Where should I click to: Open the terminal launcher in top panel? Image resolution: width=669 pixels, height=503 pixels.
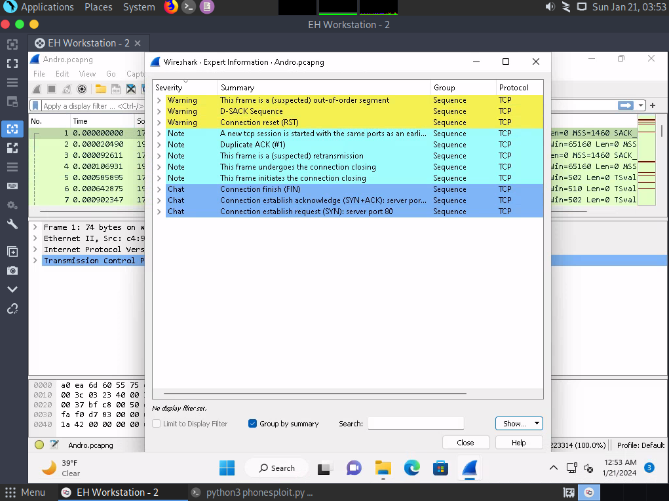pyautogui.click(x=189, y=7)
